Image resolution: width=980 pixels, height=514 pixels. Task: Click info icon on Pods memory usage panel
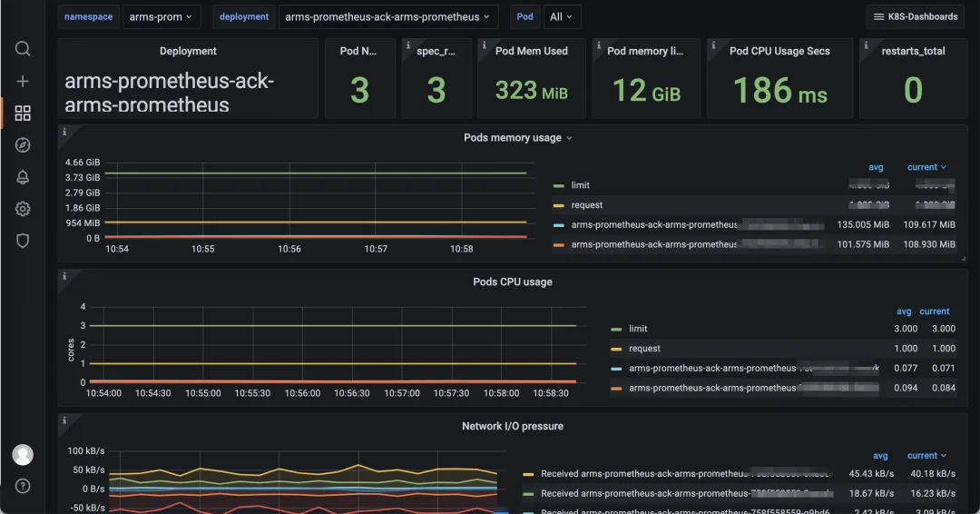64,132
